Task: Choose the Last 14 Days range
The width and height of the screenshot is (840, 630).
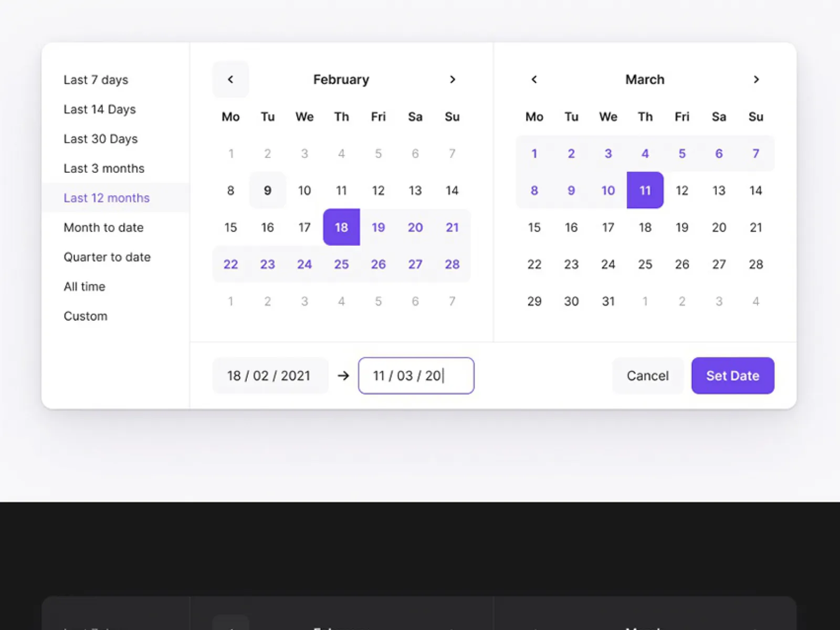Action: pyautogui.click(x=100, y=109)
